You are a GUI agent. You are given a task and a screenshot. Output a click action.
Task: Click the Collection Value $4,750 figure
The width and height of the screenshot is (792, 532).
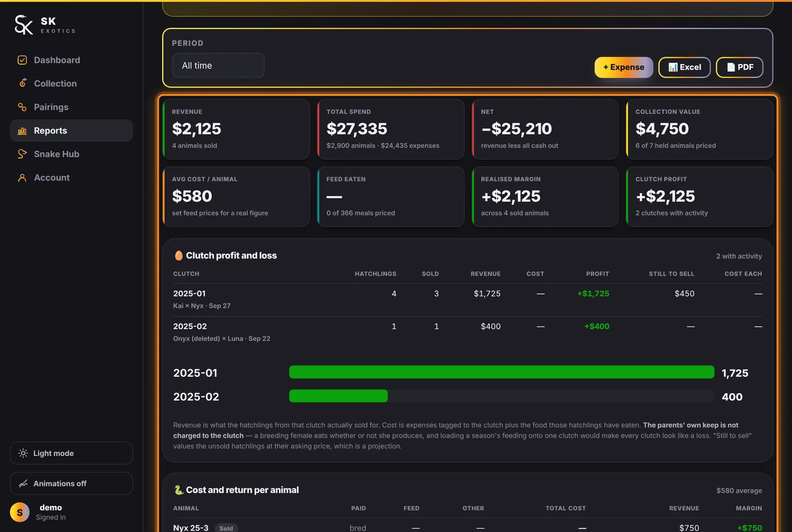tap(662, 129)
